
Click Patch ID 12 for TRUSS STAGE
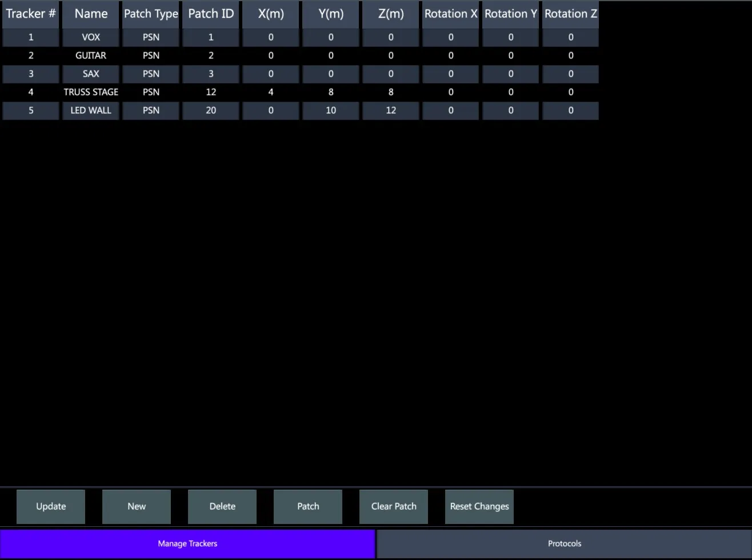211,92
